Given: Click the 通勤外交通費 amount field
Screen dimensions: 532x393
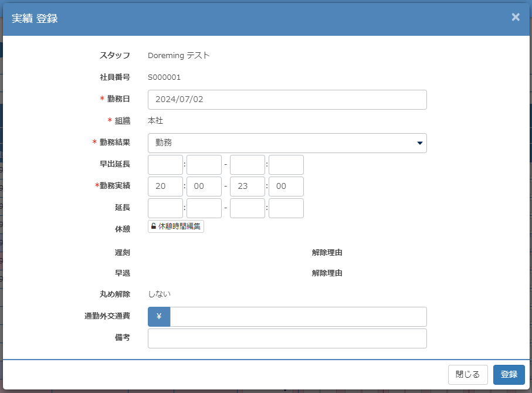Looking at the screenshot, I should click(298, 317).
